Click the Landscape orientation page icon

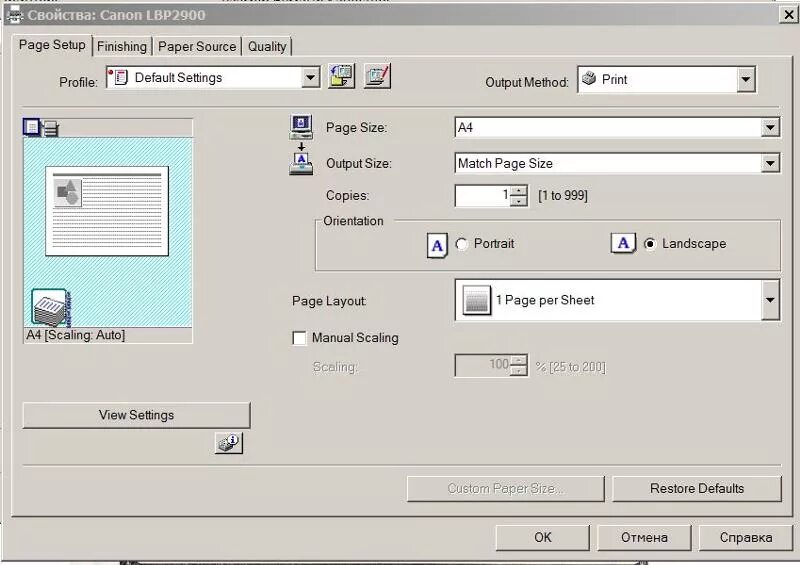pyautogui.click(x=623, y=243)
